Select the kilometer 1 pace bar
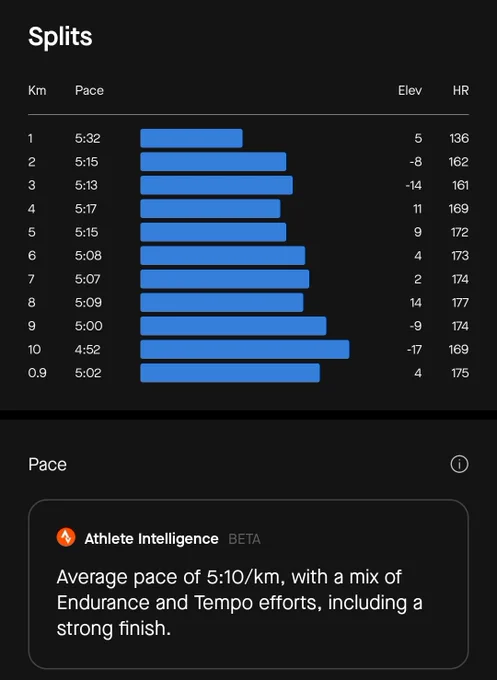Viewport: 497px width, 680px height. point(191,138)
